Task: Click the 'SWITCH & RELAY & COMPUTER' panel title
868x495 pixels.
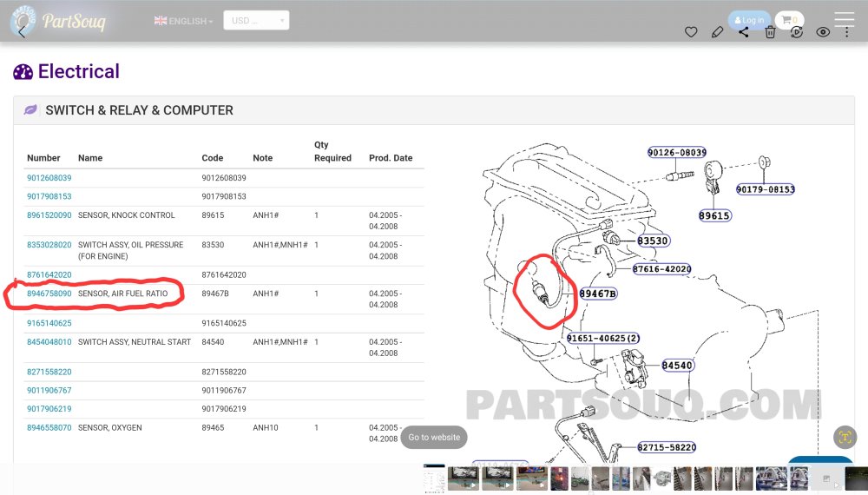Action: click(x=139, y=110)
